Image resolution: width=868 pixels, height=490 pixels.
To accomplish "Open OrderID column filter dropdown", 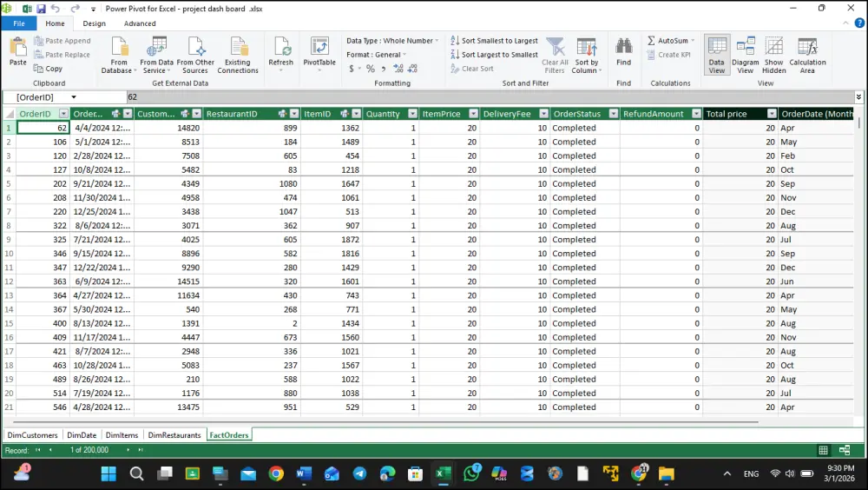I will [x=63, y=114].
